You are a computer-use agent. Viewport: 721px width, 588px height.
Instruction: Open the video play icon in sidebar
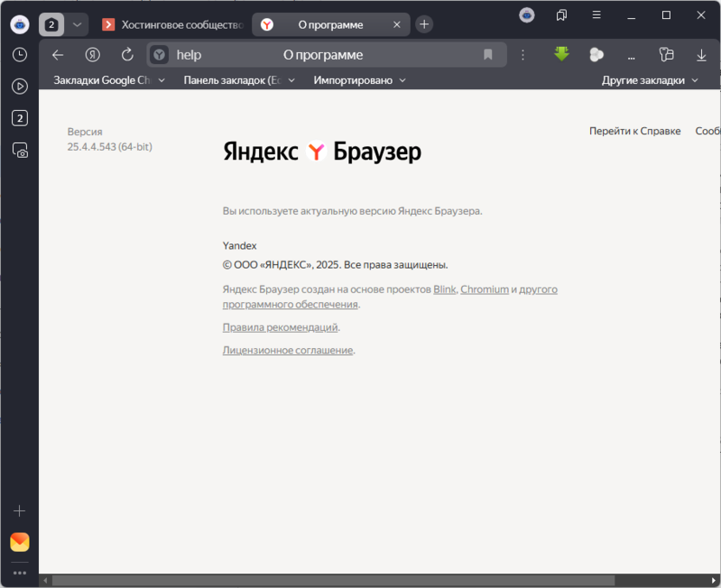(20, 87)
